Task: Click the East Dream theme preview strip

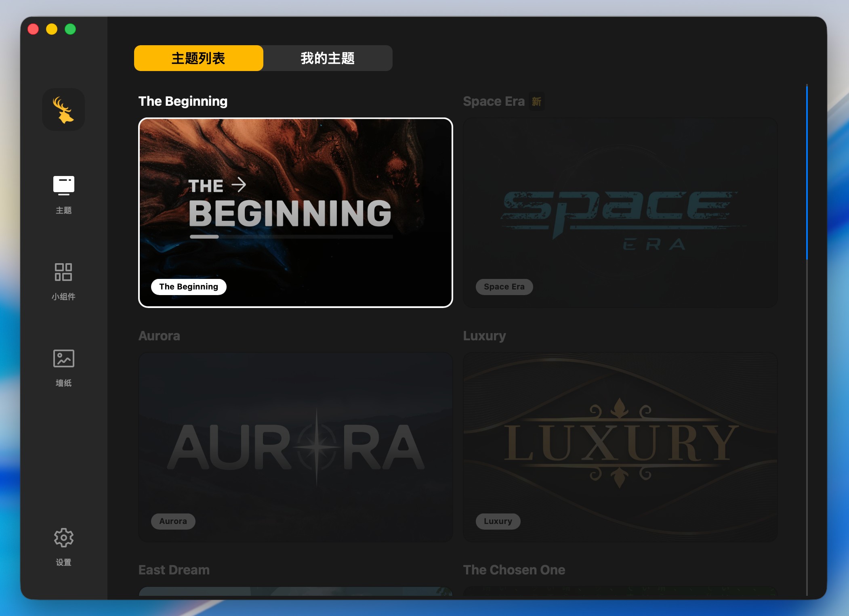Action: pyautogui.click(x=295, y=591)
